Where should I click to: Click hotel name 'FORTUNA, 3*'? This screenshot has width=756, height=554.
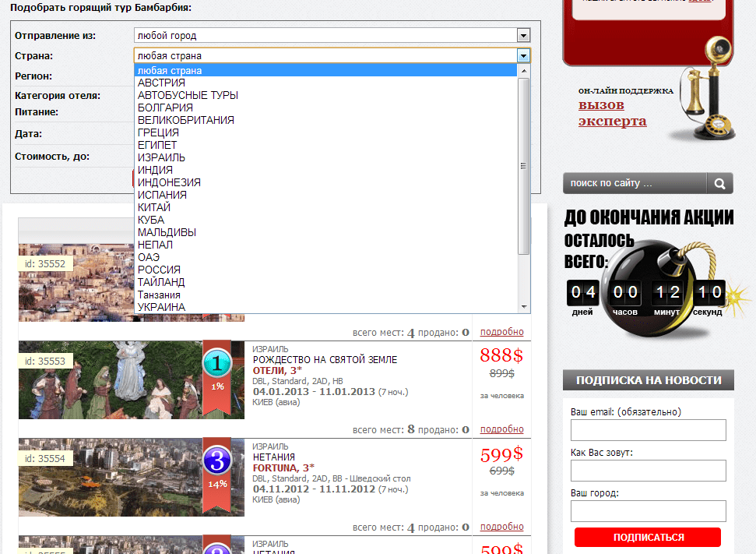(283, 468)
